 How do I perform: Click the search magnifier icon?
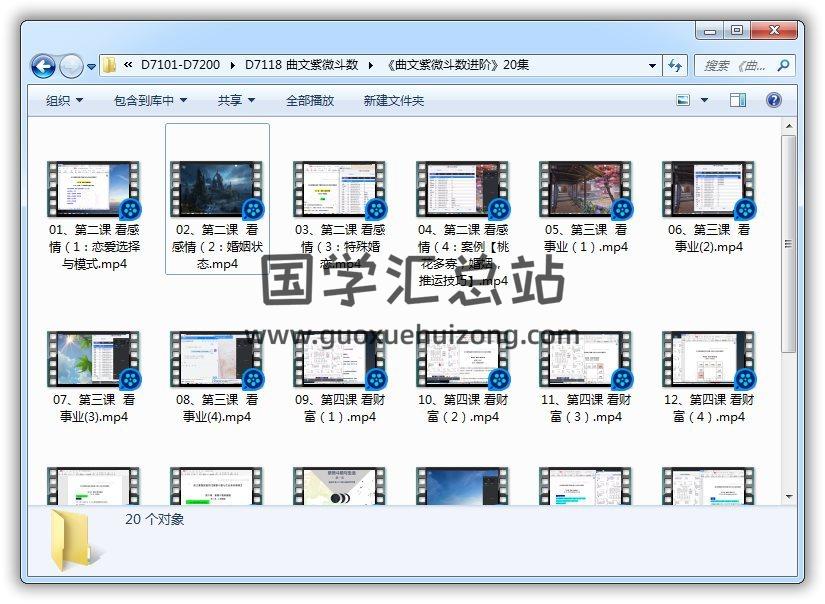(x=783, y=66)
